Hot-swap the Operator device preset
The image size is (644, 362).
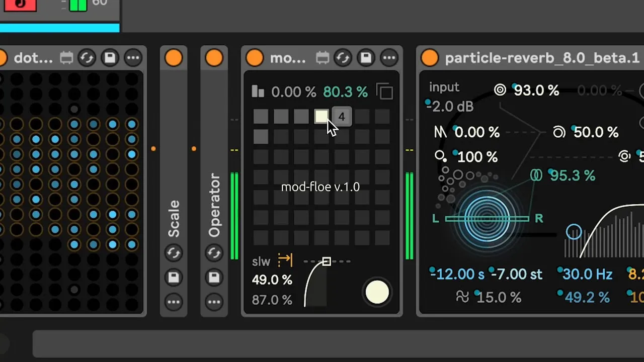pos(214,253)
